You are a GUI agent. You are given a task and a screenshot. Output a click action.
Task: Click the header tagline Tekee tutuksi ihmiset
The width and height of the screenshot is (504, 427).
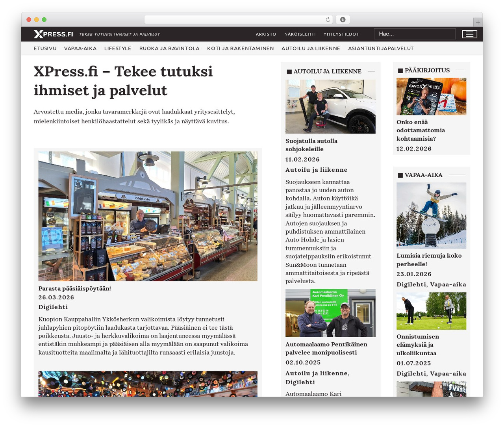point(120,34)
